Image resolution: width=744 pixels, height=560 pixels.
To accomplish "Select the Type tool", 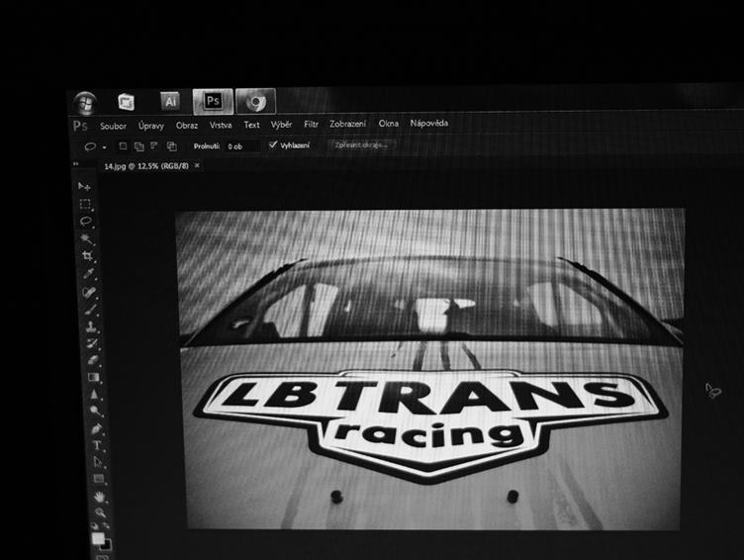I will [x=97, y=445].
